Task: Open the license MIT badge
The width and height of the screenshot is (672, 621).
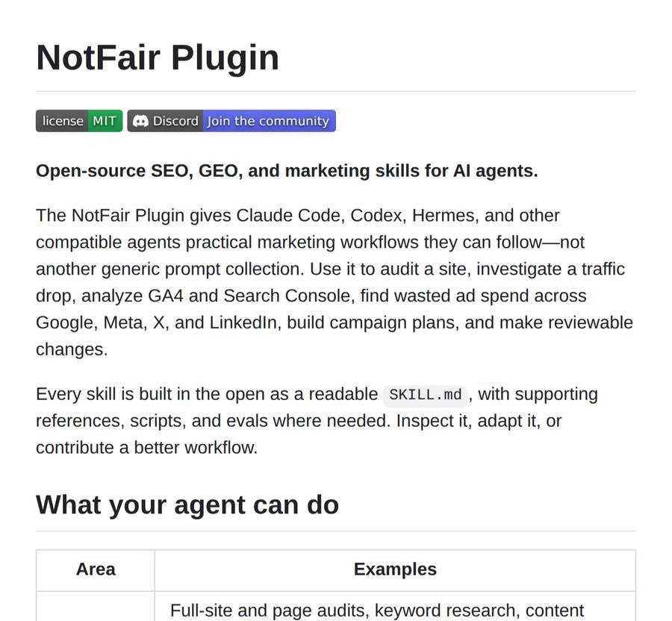Action: [79, 121]
